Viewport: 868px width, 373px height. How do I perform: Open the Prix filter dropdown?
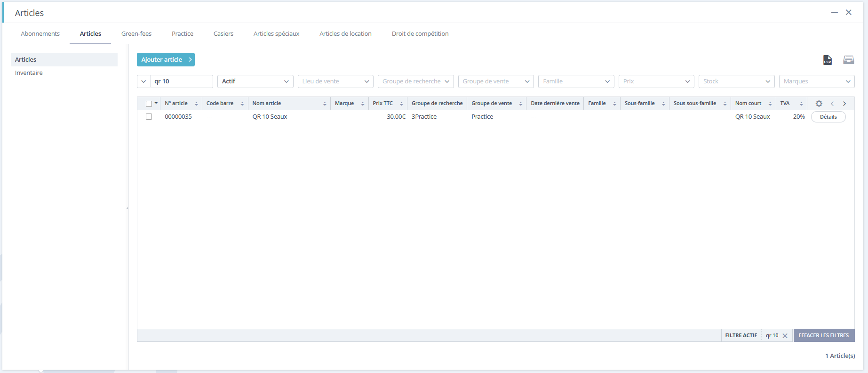[656, 81]
